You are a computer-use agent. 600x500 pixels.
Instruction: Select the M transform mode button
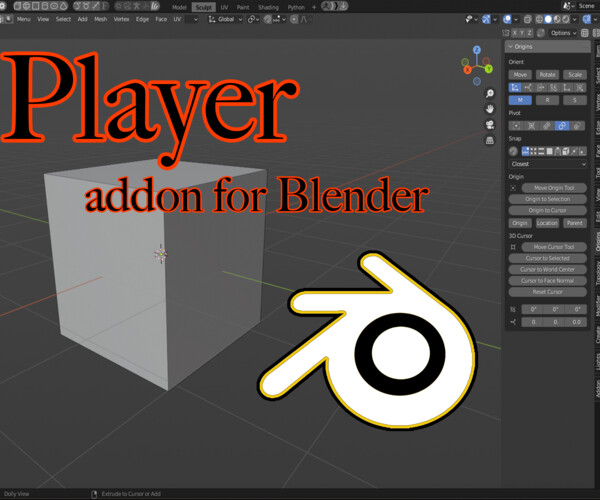(x=520, y=100)
